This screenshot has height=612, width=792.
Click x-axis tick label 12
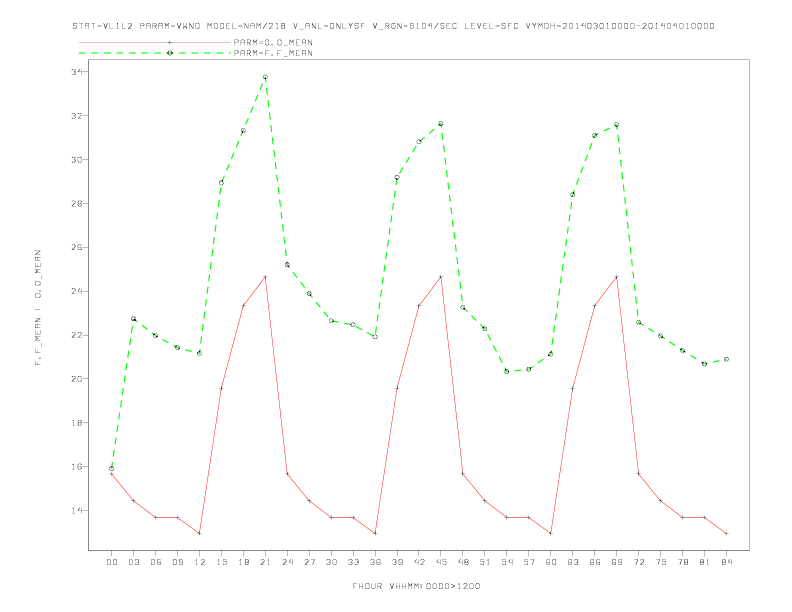tap(200, 562)
